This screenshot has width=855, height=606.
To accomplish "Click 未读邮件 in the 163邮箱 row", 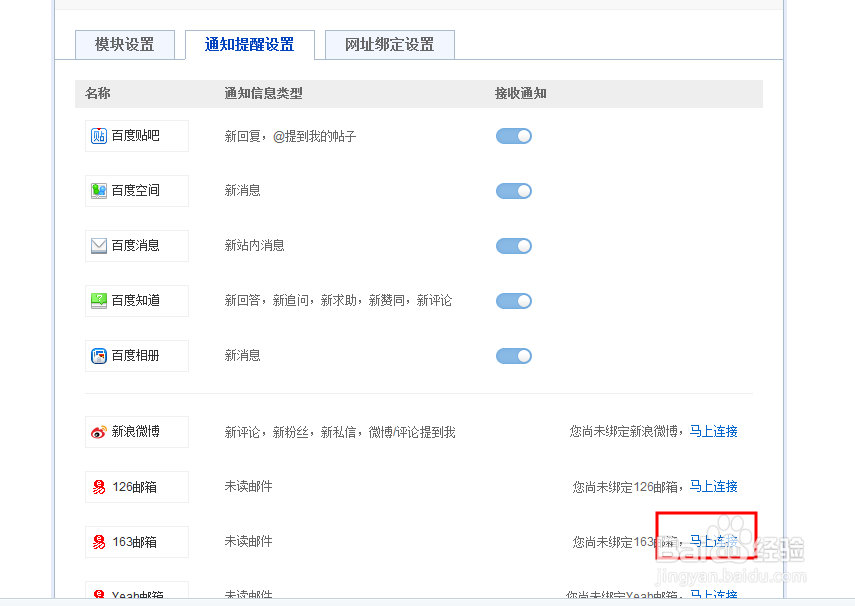I will coord(248,542).
